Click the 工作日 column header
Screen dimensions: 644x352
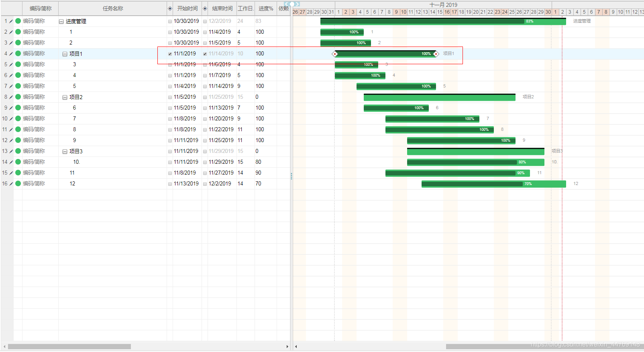245,8
